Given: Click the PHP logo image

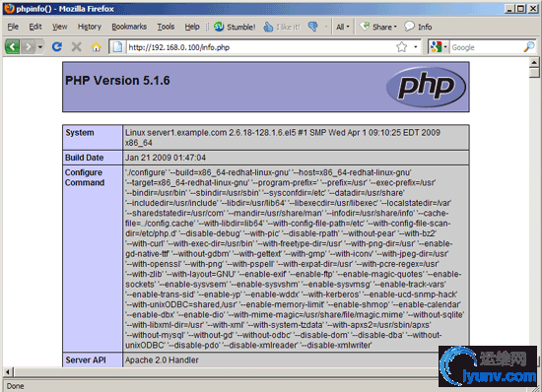Looking at the screenshot, I should (426, 87).
